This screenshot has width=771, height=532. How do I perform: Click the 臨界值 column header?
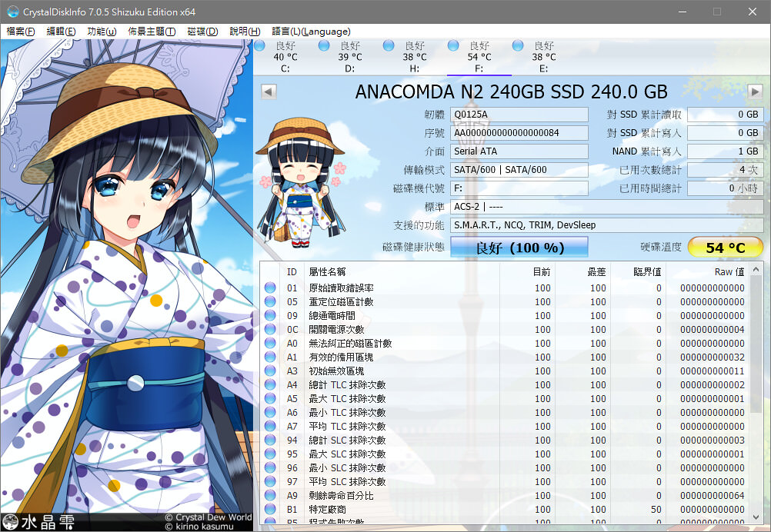point(638,271)
